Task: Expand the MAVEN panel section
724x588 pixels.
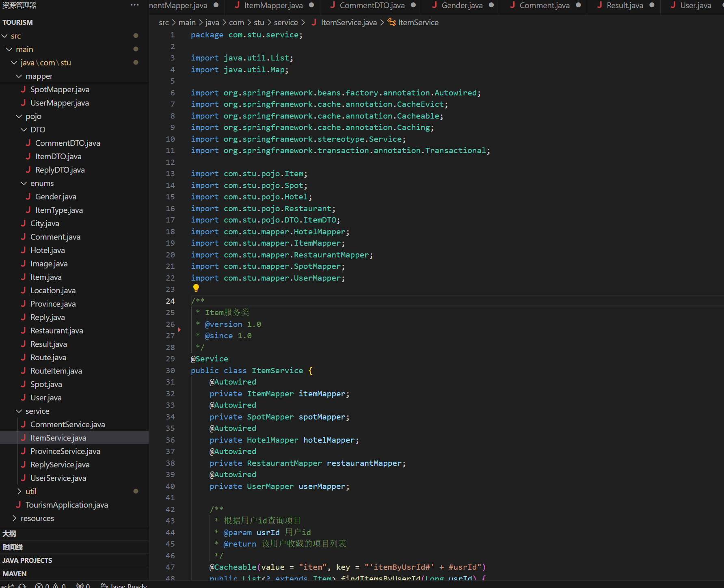Action: coord(15,574)
